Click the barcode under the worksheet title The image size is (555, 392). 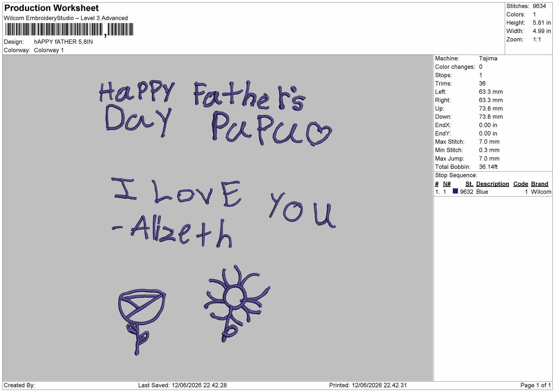69,30
